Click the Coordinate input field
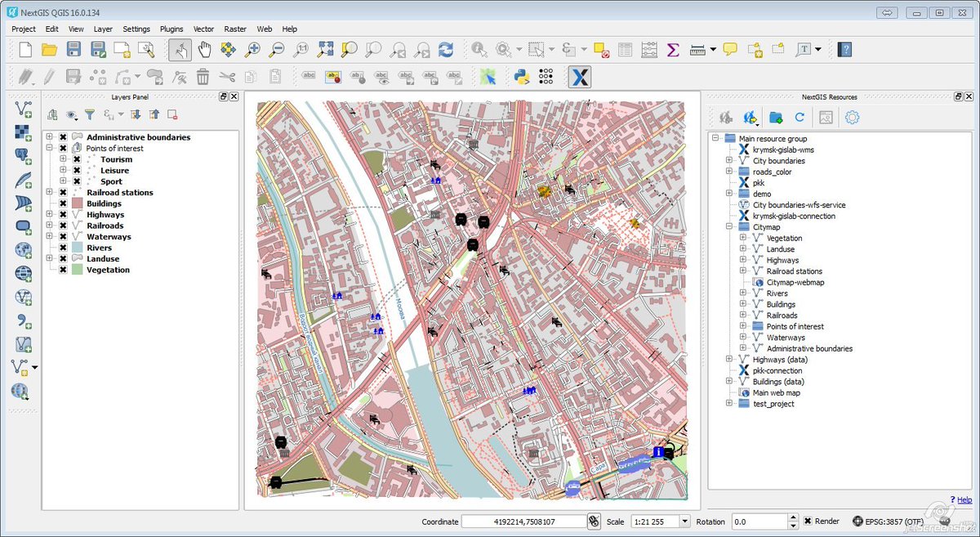 (523, 521)
